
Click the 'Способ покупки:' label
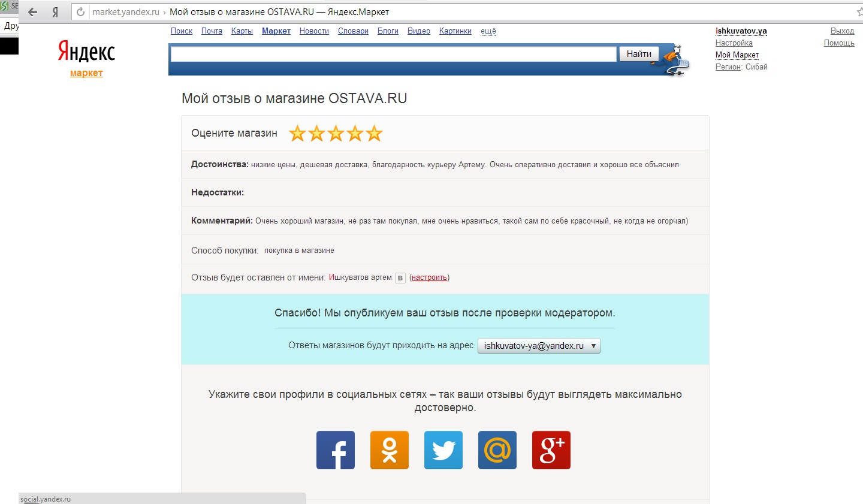[225, 251]
